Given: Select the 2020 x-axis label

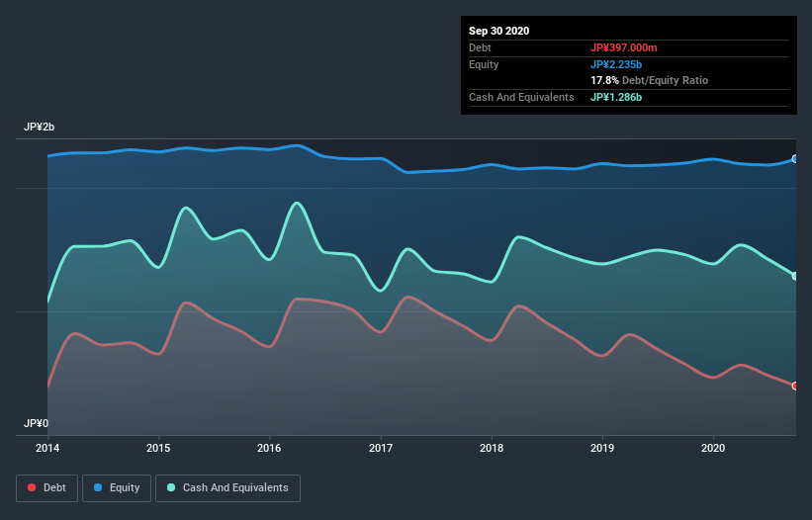Looking at the screenshot, I should point(713,448).
